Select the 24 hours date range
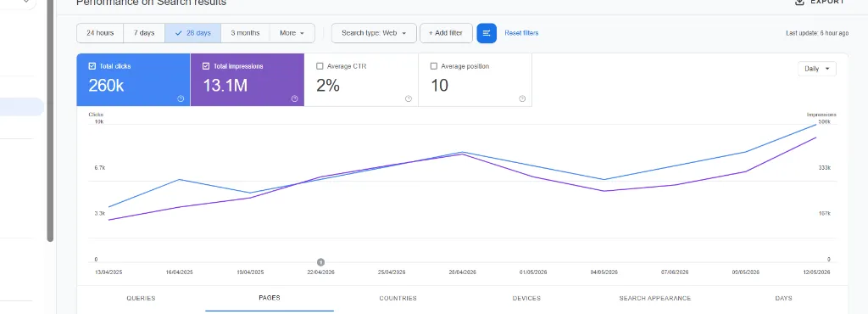The height and width of the screenshot is (314, 868). click(x=100, y=33)
